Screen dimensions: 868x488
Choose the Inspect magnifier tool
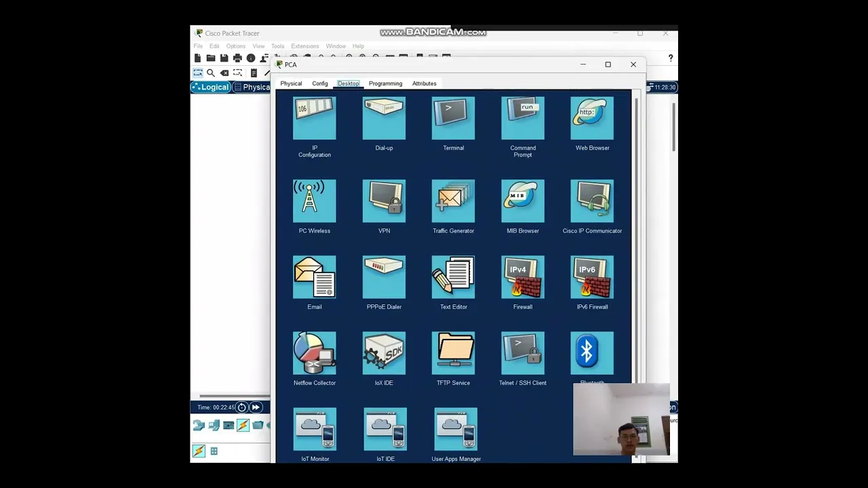211,73
